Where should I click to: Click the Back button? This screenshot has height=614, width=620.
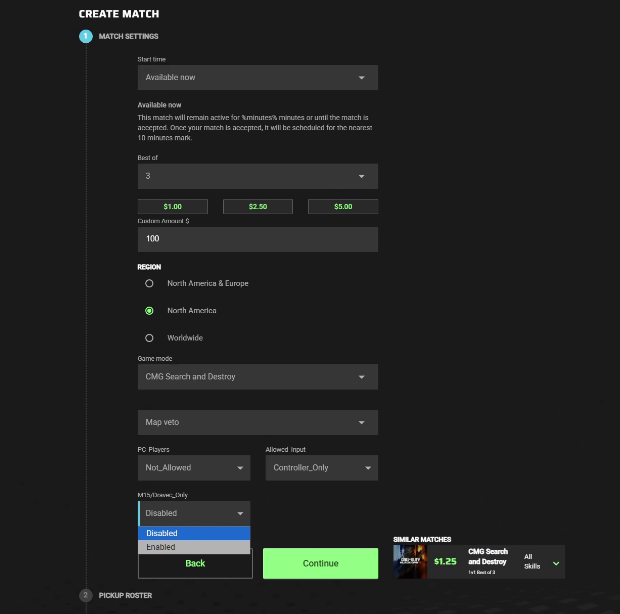pos(195,565)
